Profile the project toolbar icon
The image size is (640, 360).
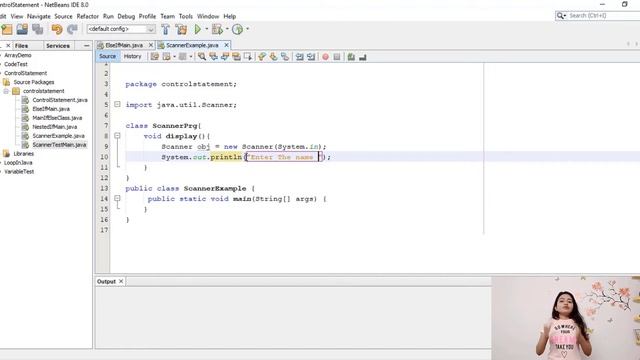coord(237,29)
